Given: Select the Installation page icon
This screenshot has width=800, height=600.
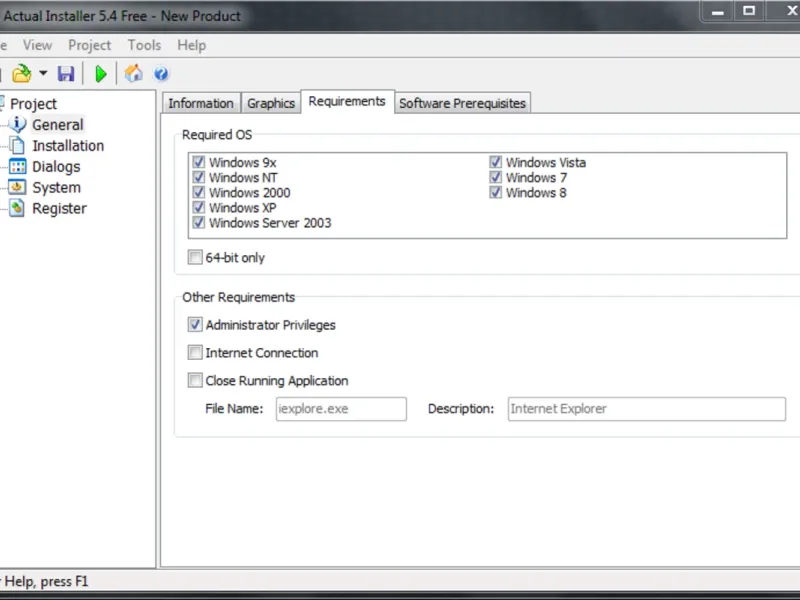Looking at the screenshot, I should [x=17, y=145].
